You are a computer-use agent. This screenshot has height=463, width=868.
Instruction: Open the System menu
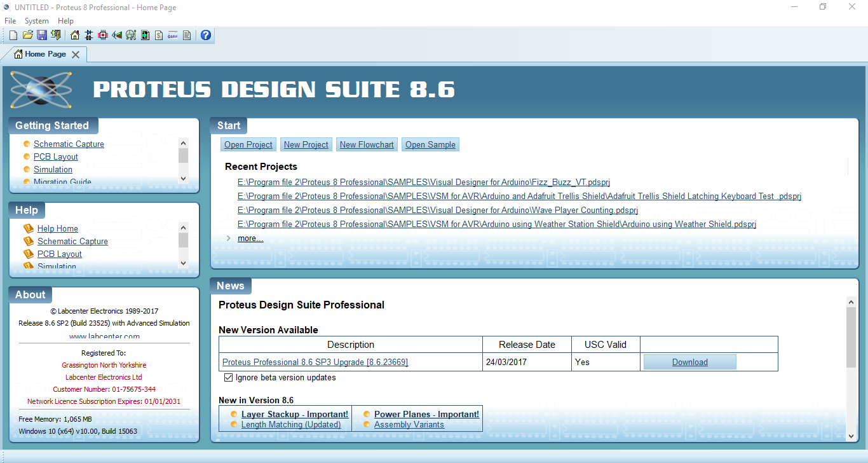point(37,21)
